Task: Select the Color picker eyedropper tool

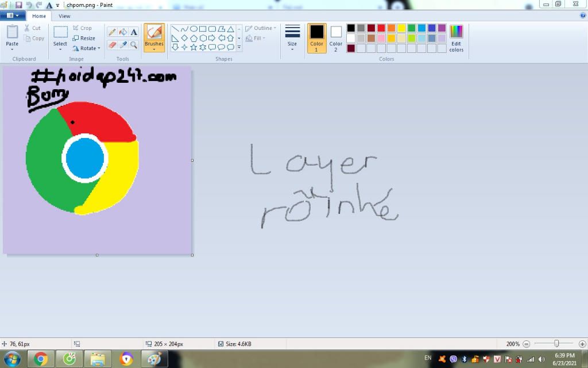Action: [x=123, y=45]
